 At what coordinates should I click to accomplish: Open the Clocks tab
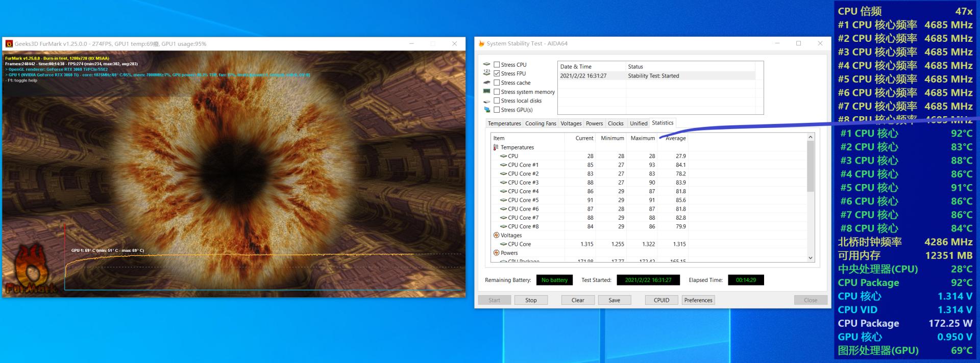coord(615,123)
